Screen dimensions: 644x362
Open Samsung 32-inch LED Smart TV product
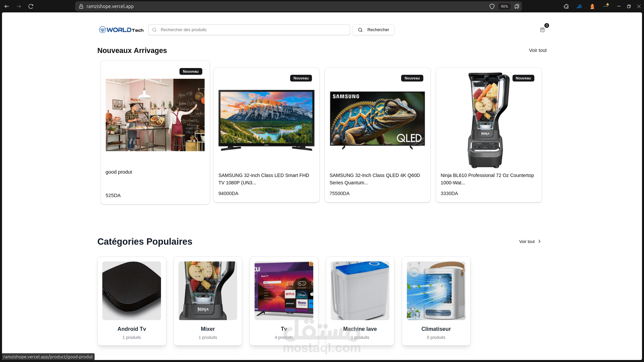(x=266, y=135)
